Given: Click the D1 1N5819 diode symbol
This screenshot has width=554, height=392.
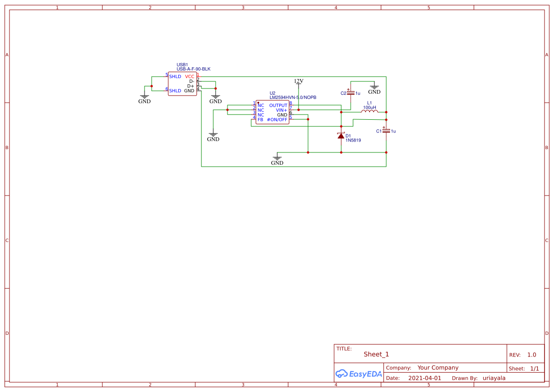Looking at the screenshot, I should pos(341,136).
